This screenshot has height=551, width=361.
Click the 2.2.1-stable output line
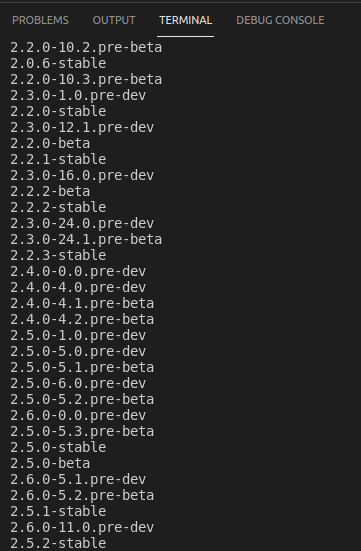[x=58, y=160]
